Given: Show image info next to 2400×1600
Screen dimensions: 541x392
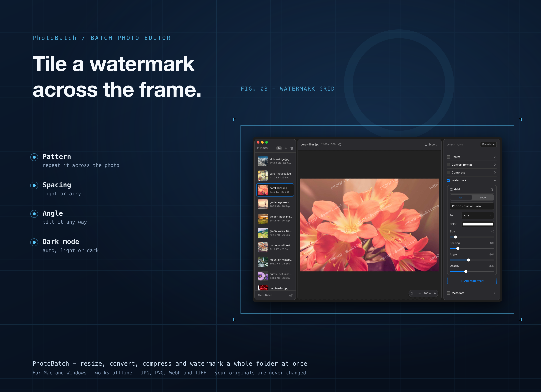Looking at the screenshot, I should (x=340, y=144).
